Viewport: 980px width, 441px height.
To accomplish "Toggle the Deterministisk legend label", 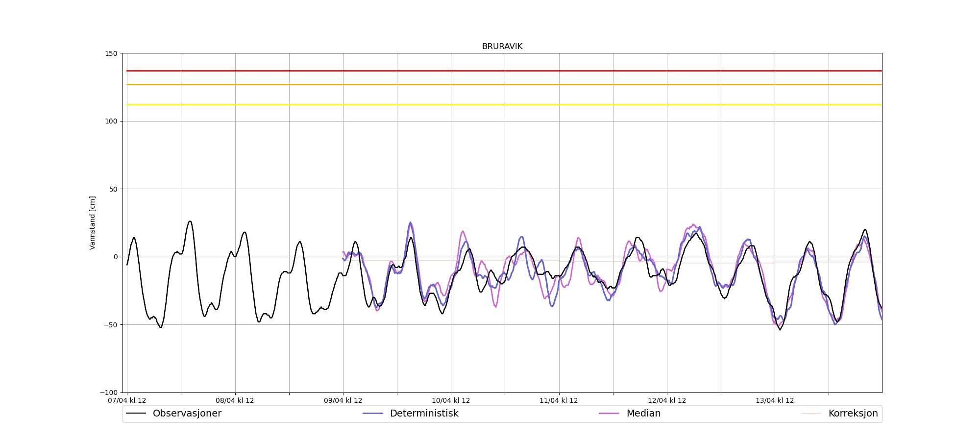I will click(x=424, y=414).
